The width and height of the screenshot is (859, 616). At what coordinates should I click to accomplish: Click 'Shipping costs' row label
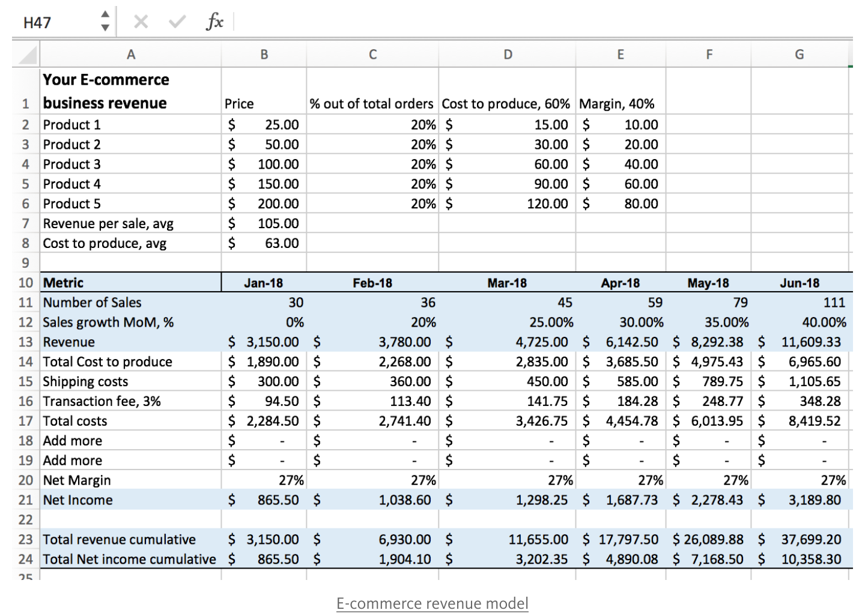(131, 382)
